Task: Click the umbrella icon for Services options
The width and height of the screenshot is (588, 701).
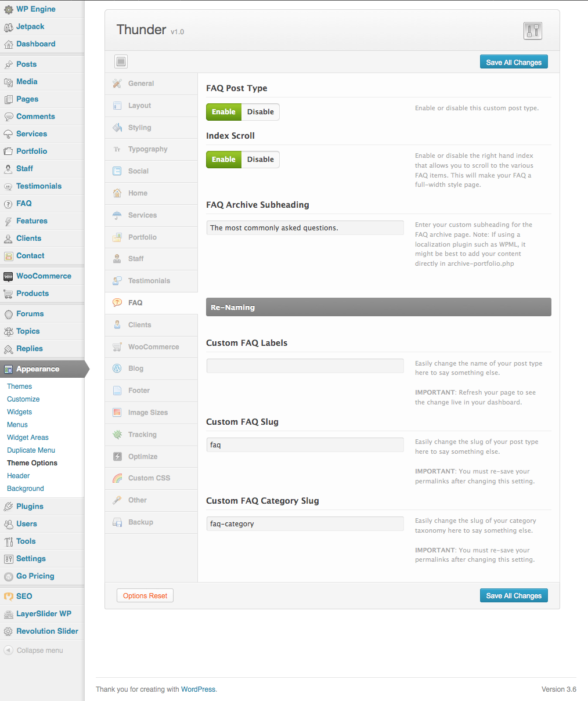Action: [117, 215]
